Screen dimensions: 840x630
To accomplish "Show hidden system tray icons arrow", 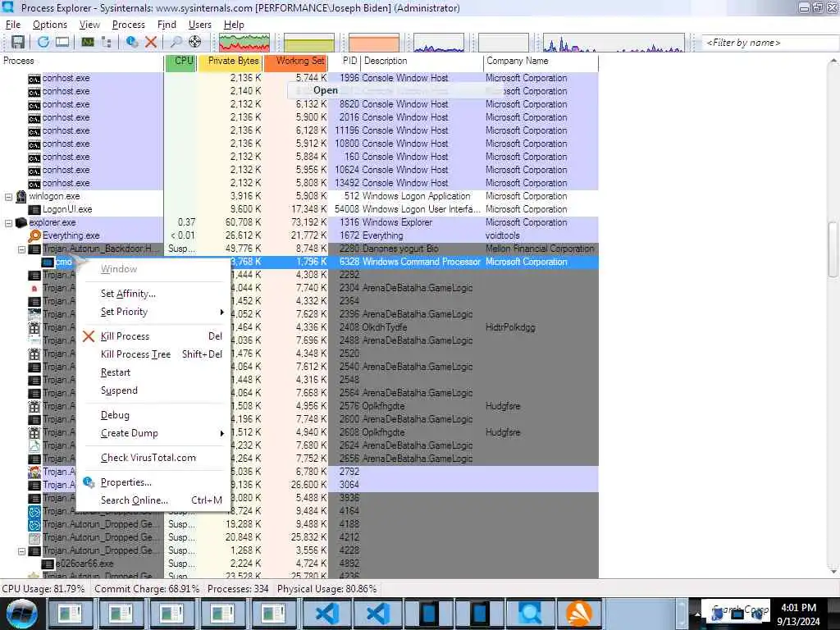I will point(697,614).
